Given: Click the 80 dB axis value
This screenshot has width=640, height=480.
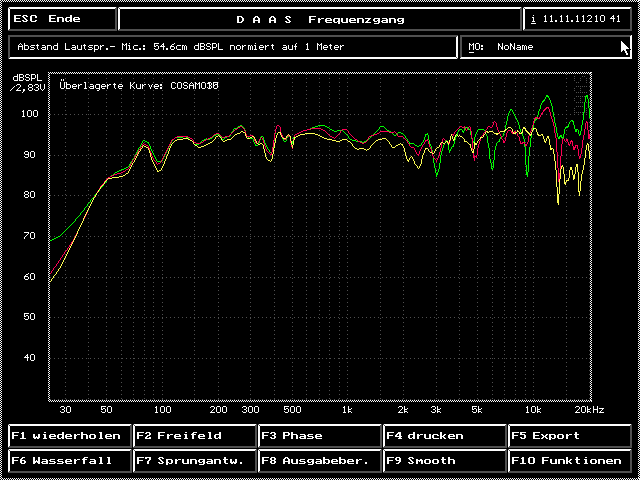Looking at the screenshot, I should (x=29, y=195).
